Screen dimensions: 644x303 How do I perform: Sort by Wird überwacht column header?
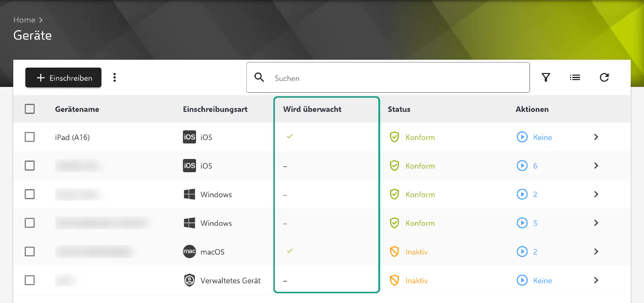[312, 109]
